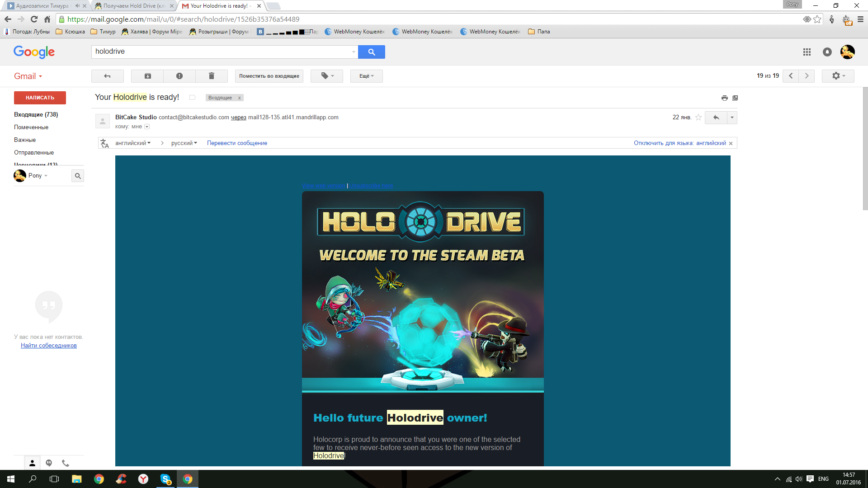Open Yandex Browser from the taskbar
Viewport: 868px width, 488px height.
click(143, 479)
